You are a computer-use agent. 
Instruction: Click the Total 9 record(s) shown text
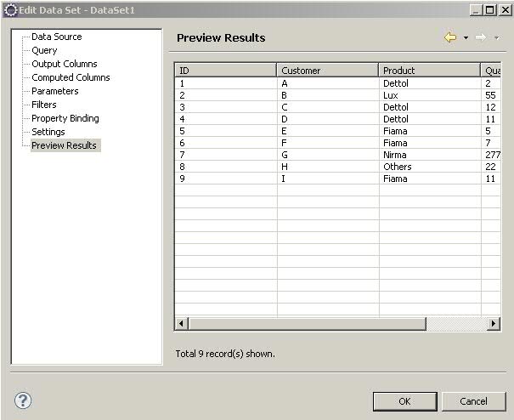(225, 354)
